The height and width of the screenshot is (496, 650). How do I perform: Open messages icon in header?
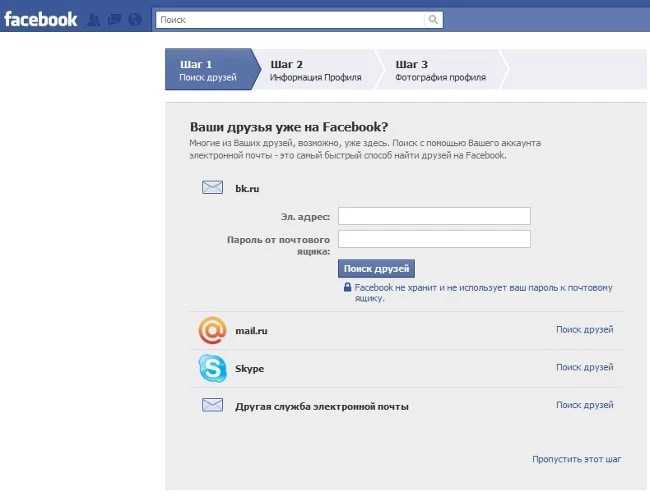[x=114, y=19]
